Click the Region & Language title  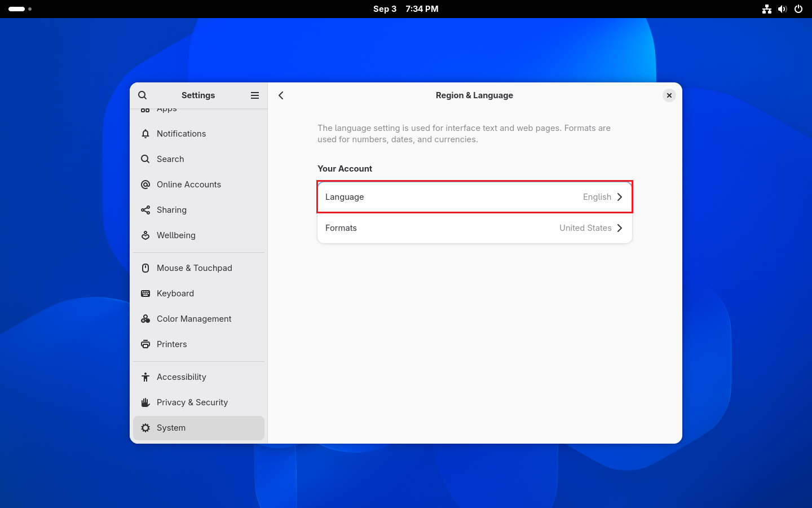(474, 95)
